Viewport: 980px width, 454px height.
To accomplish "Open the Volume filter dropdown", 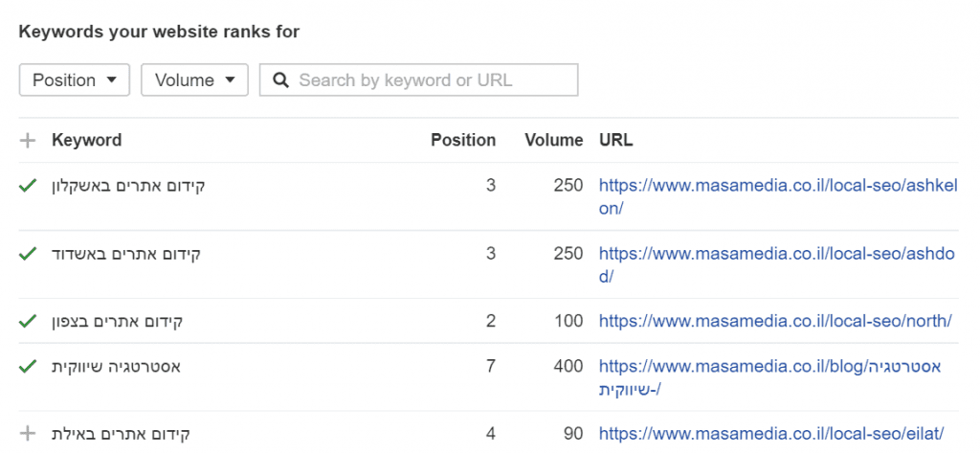I will tap(195, 80).
